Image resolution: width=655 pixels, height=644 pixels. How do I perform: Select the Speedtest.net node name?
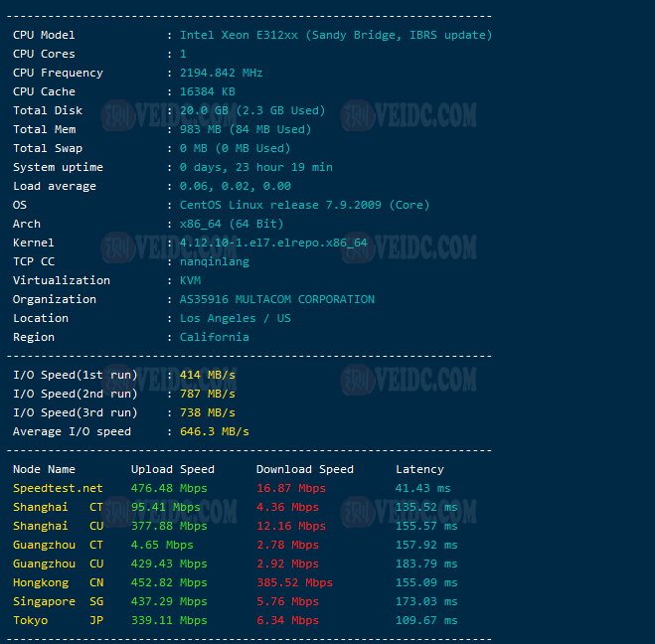[x=58, y=488]
